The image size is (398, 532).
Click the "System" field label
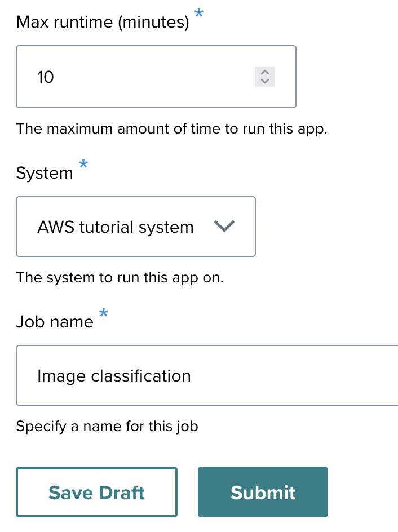(45, 173)
